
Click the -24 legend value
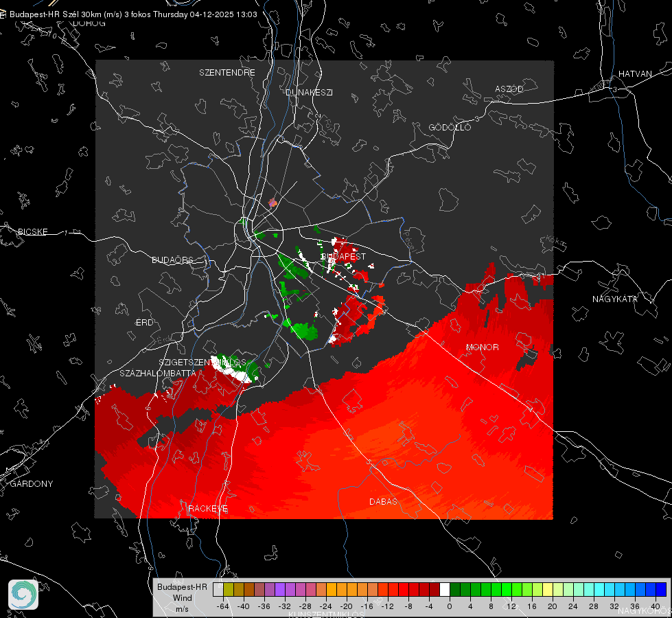point(325,606)
